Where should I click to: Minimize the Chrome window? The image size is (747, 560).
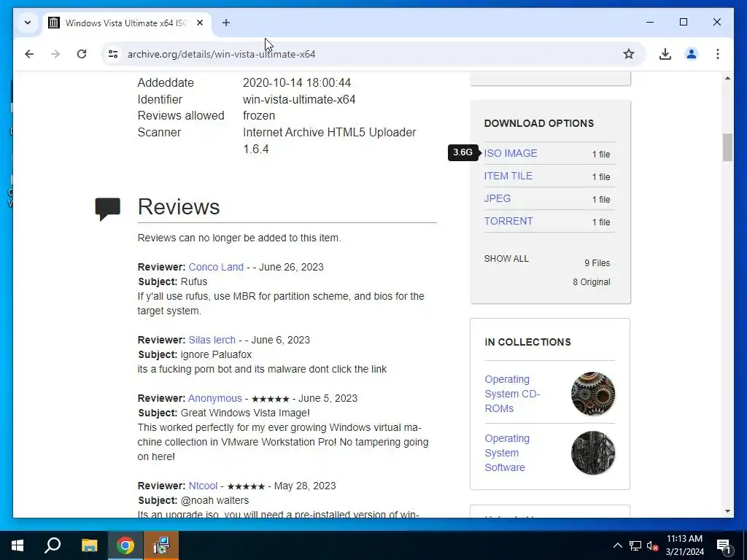pyautogui.click(x=650, y=22)
